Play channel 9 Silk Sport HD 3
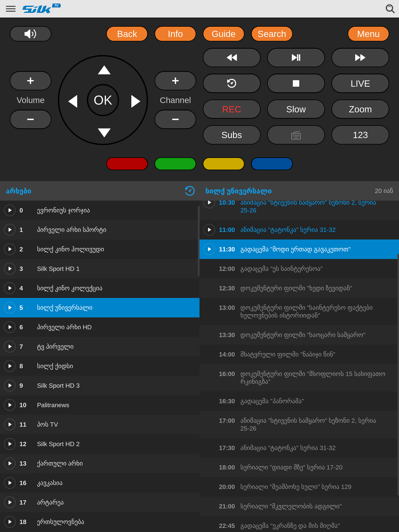399x532 pixels. tap(10, 386)
